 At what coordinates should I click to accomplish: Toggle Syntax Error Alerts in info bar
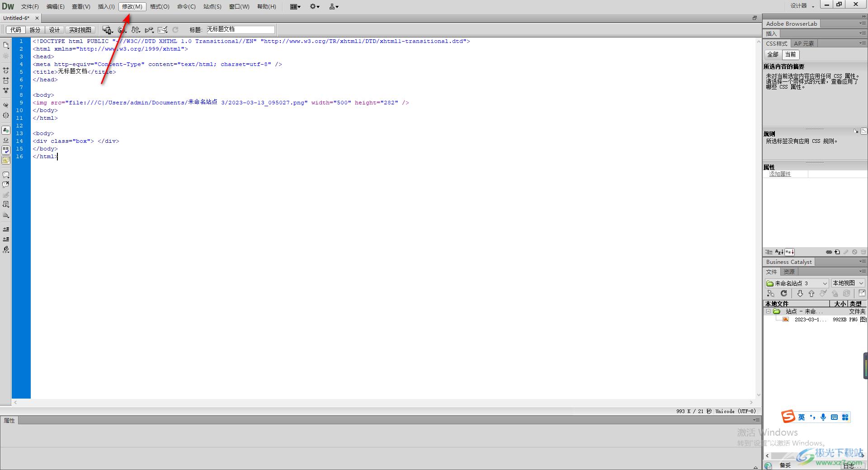(x=6, y=160)
